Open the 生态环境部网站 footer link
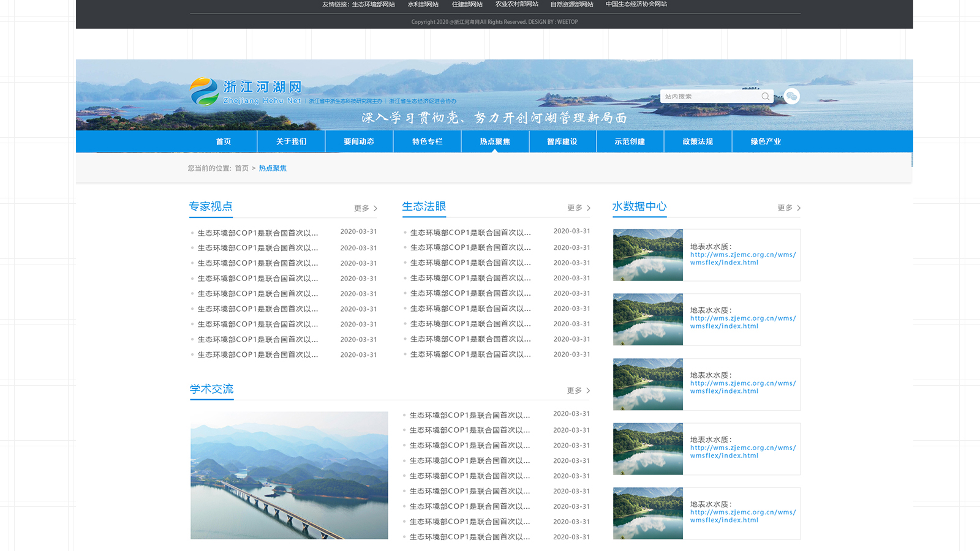The image size is (980, 551). point(373,4)
